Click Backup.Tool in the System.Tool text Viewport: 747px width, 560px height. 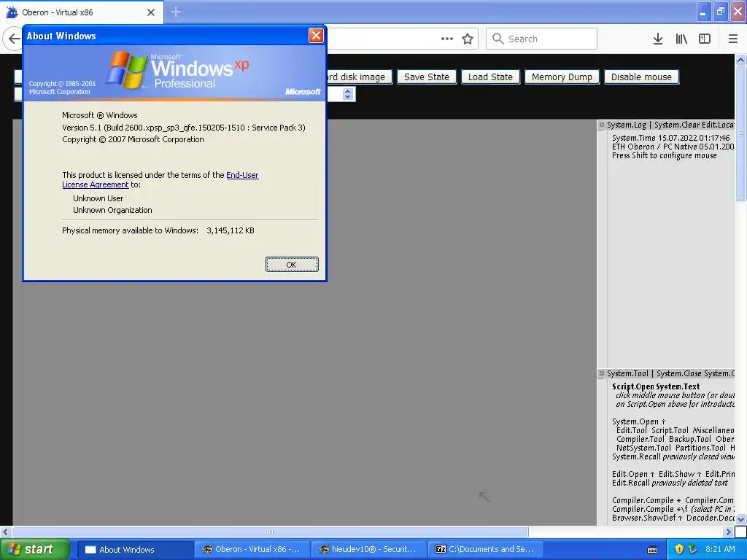[690, 439]
